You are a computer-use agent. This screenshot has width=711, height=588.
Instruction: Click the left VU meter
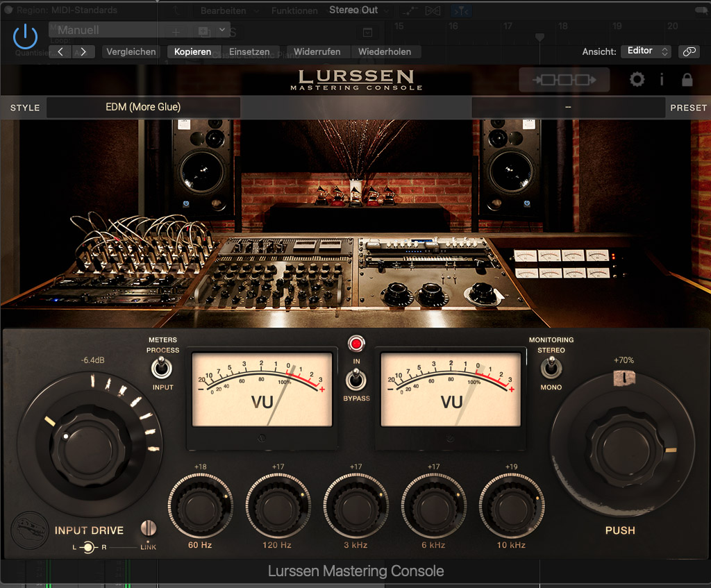[262, 390]
